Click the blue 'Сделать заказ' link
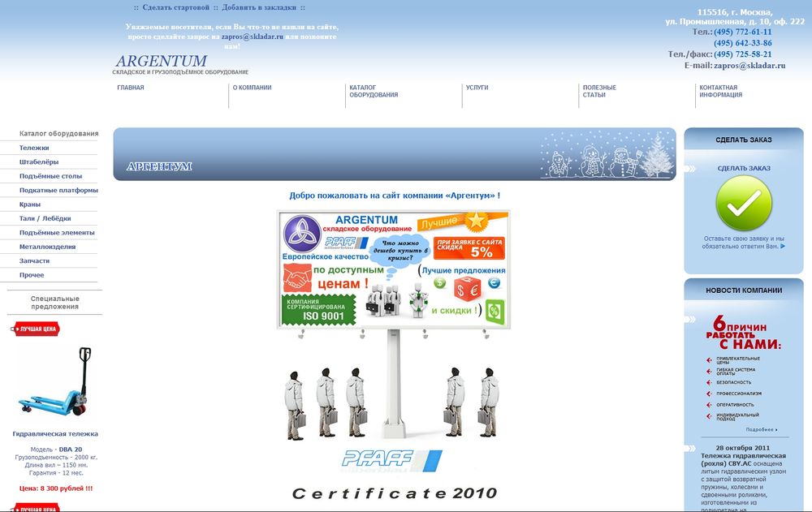The image size is (812, 512). click(744, 168)
